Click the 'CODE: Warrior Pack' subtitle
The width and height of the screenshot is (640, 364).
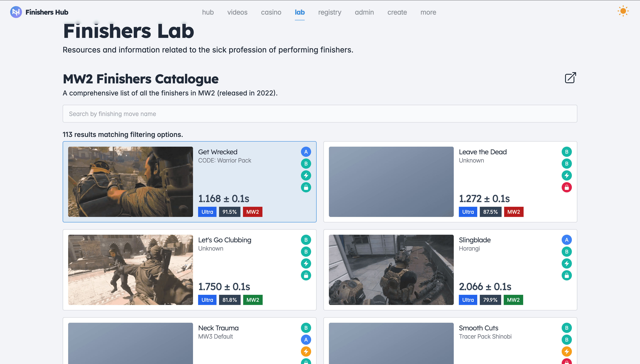[225, 160]
